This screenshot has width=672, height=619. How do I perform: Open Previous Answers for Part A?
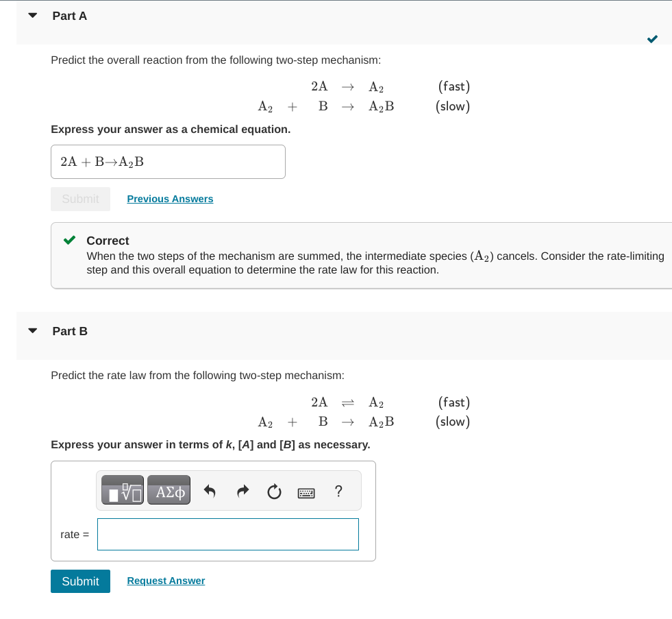pyautogui.click(x=170, y=199)
